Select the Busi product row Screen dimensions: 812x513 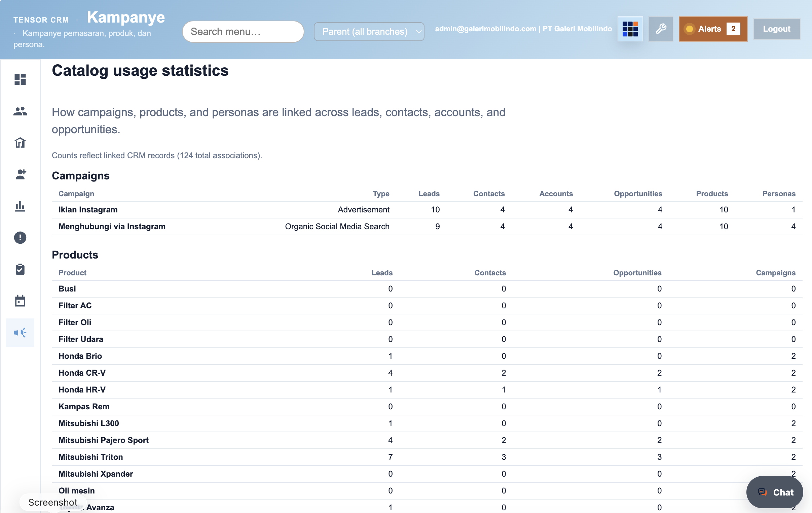pyautogui.click(x=427, y=289)
